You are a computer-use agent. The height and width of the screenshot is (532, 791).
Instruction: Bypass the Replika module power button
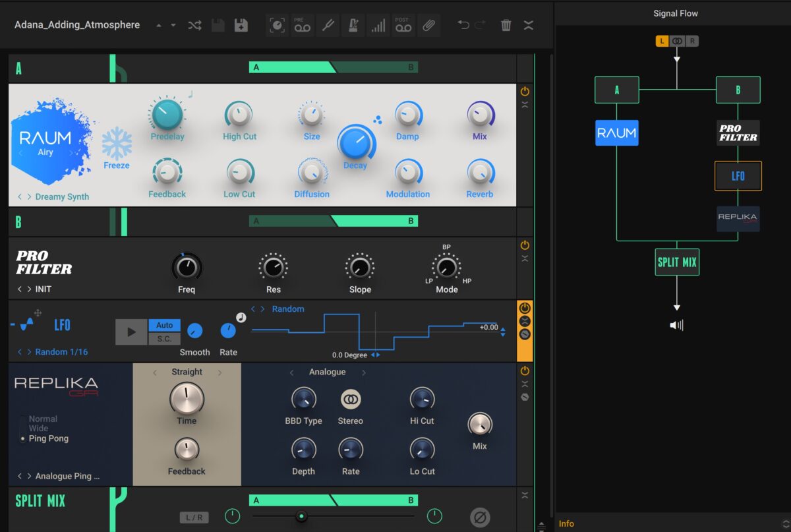point(525,372)
